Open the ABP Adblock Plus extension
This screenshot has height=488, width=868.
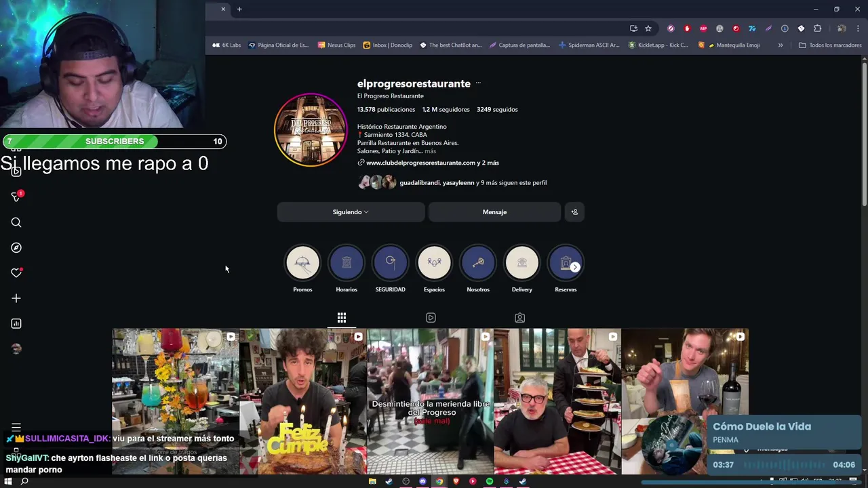click(703, 28)
